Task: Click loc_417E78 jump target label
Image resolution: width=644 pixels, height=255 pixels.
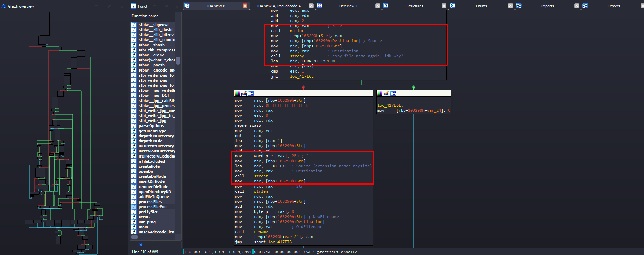Action: (280, 242)
